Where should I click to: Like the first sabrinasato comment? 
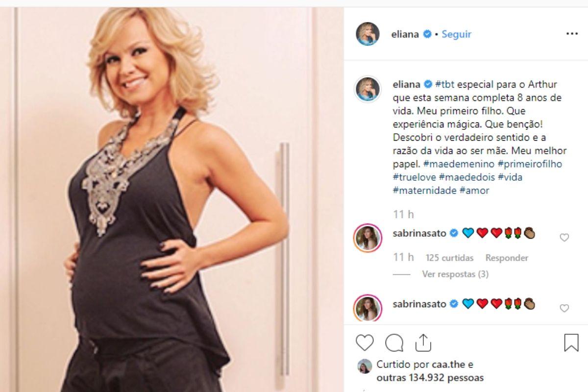coord(564,238)
